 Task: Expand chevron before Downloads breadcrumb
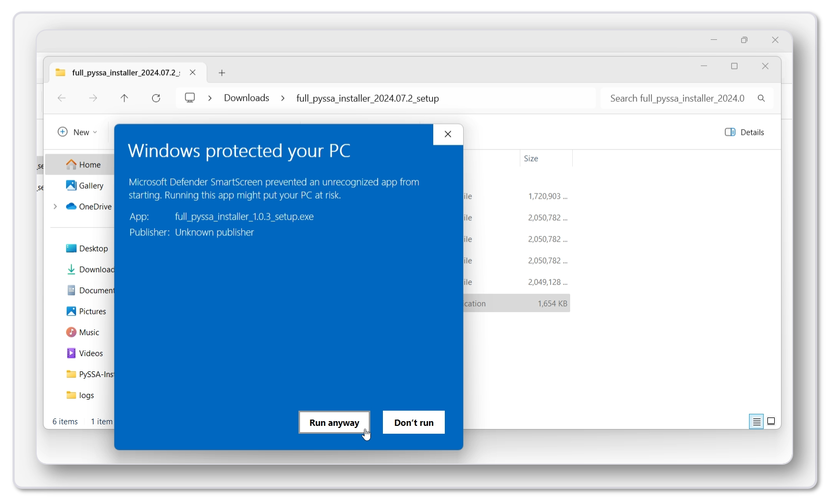[x=210, y=98]
